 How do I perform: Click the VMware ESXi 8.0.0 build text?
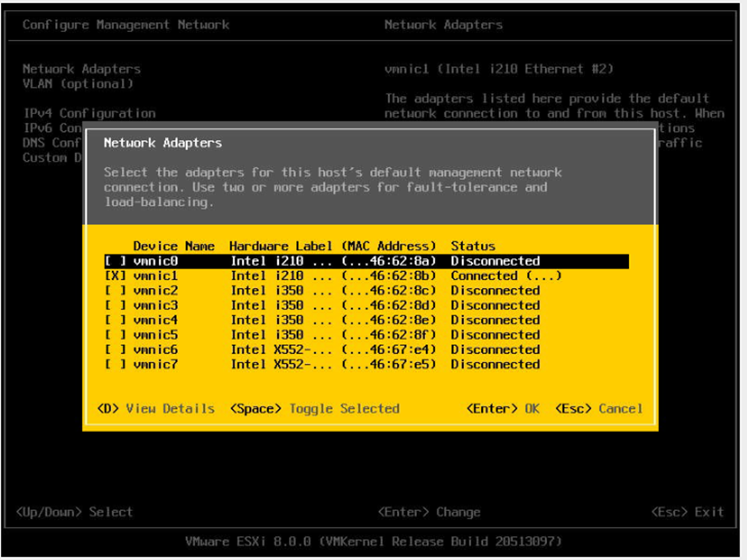coord(374,542)
